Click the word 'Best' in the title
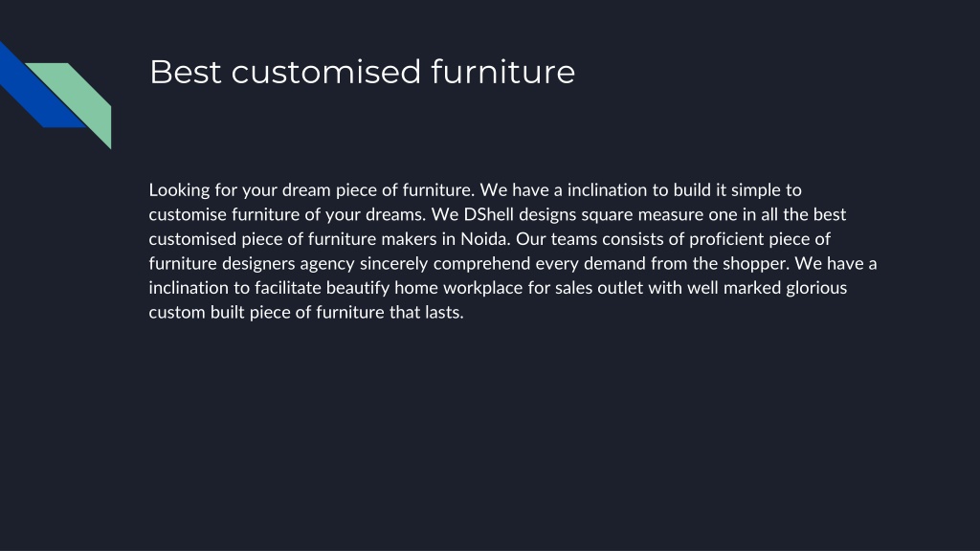Image resolution: width=980 pixels, height=551 pixels. pos(186,72)
